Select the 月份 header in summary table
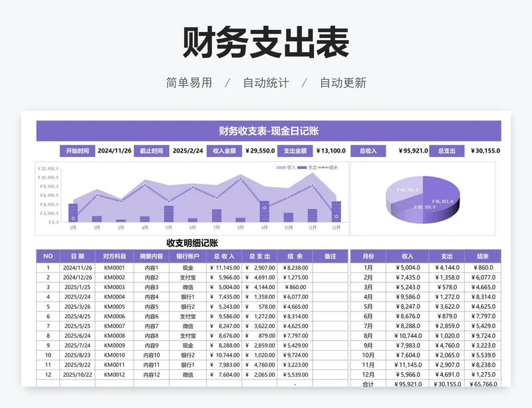 click(367, 256)
